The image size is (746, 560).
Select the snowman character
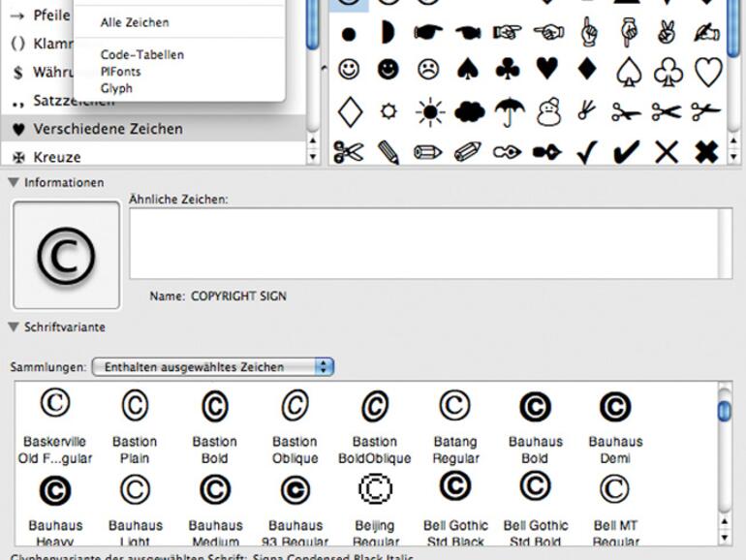(x=549, y=112)
